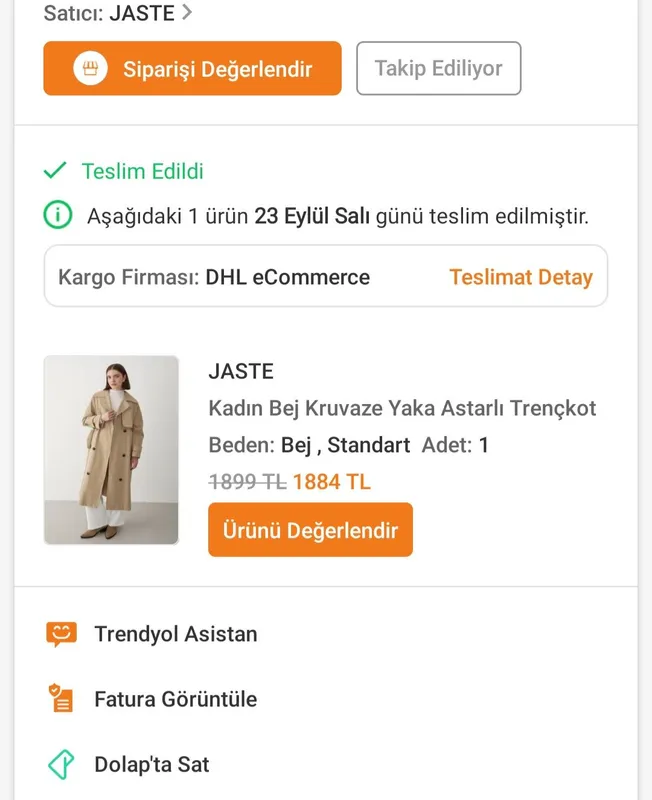Toggle the Takip Ediliyor follow button
Viewport: 652px width, 800px height.
pos(439,68)
